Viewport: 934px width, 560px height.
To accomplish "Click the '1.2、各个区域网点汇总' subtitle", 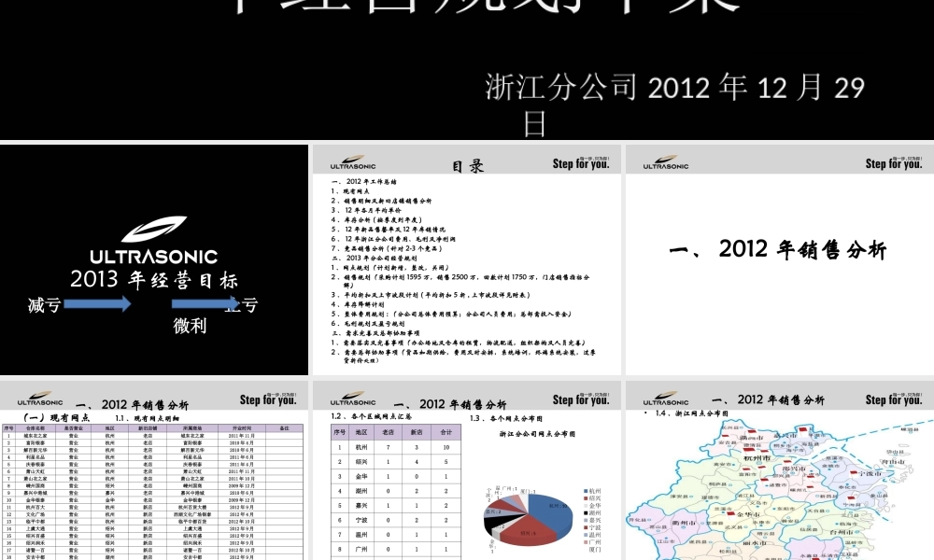I will click(371, 416).
